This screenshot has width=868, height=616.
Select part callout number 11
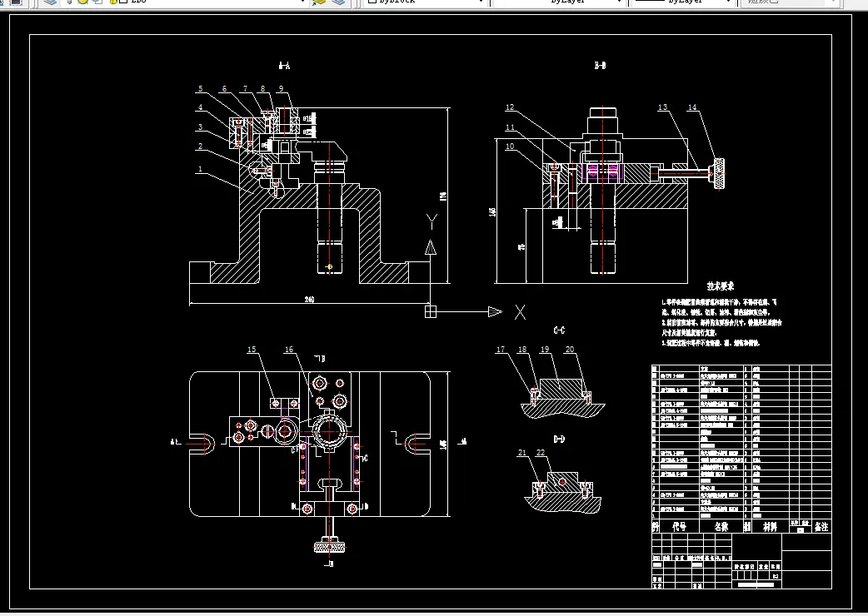pos(510,127)
